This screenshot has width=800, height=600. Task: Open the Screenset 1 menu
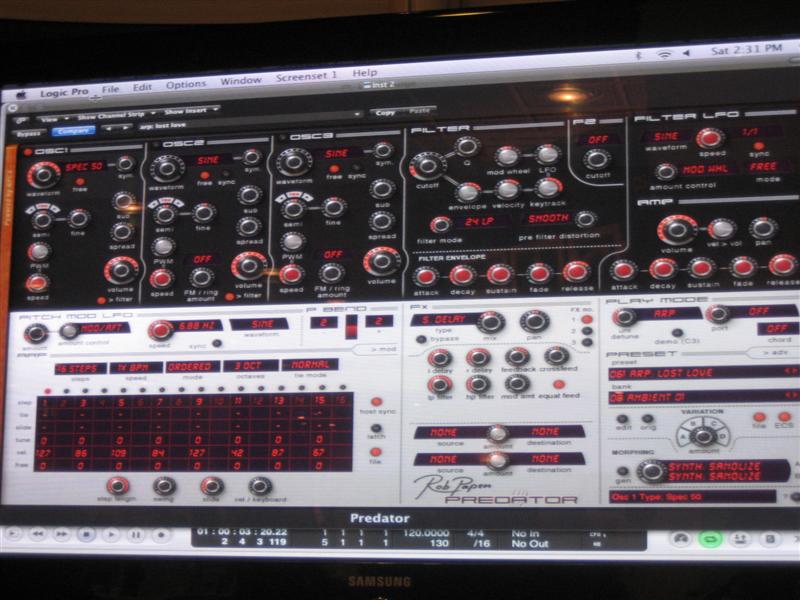pos(306,77)
